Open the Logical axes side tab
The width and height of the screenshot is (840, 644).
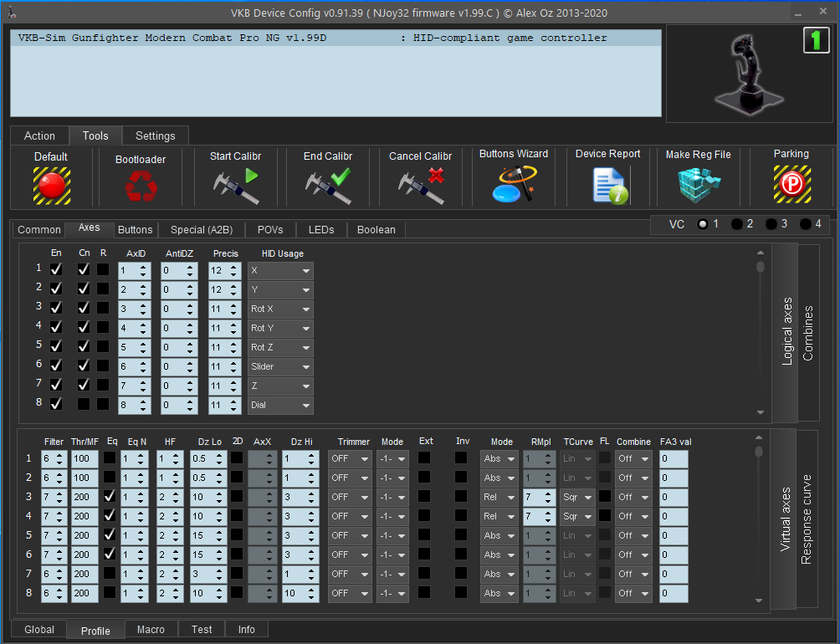(787, 331)
